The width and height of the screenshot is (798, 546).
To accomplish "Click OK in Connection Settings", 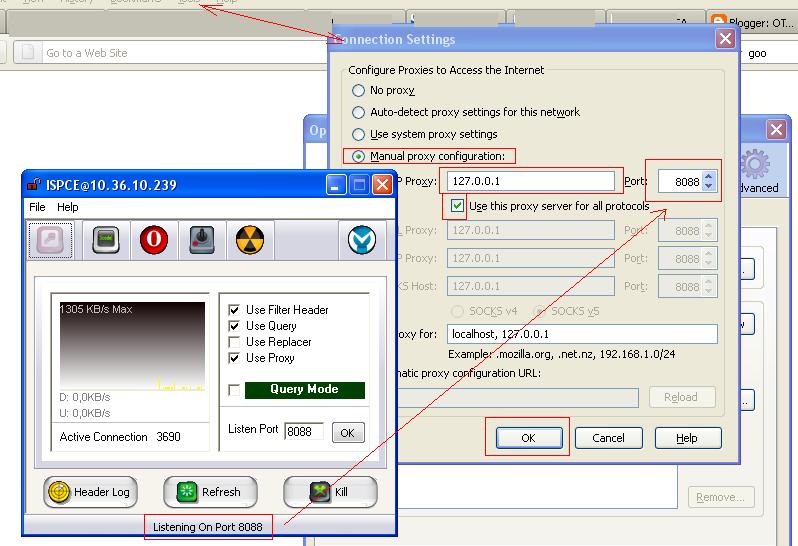I will [528, 438].
